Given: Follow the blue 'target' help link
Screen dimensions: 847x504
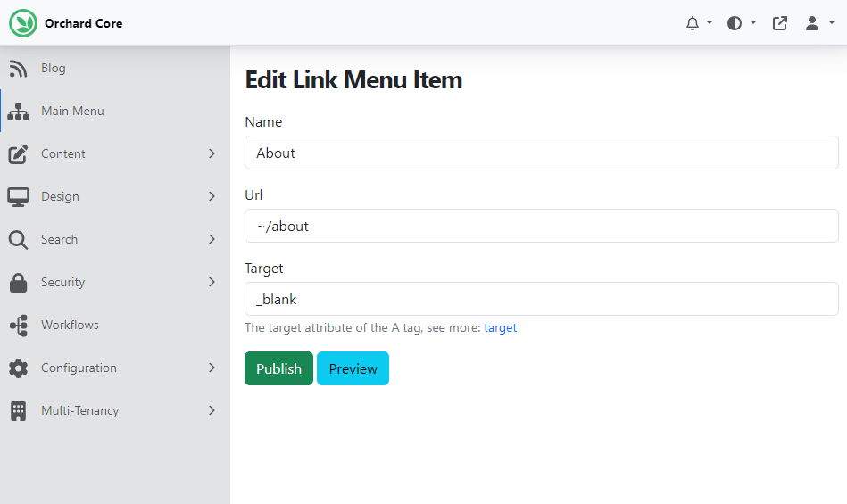Looking at the screenshot, I should tap(500, 327).
